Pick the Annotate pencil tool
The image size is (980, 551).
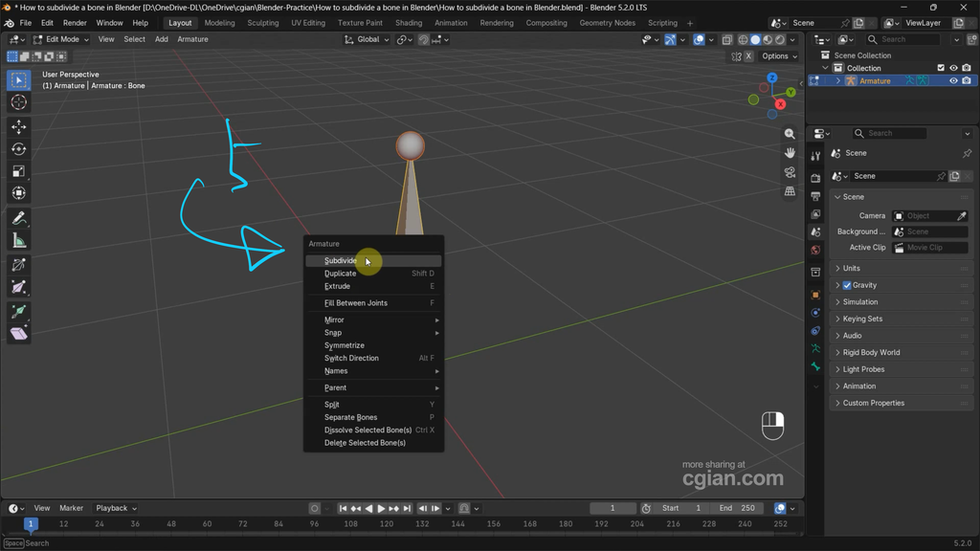pos(19,218)
